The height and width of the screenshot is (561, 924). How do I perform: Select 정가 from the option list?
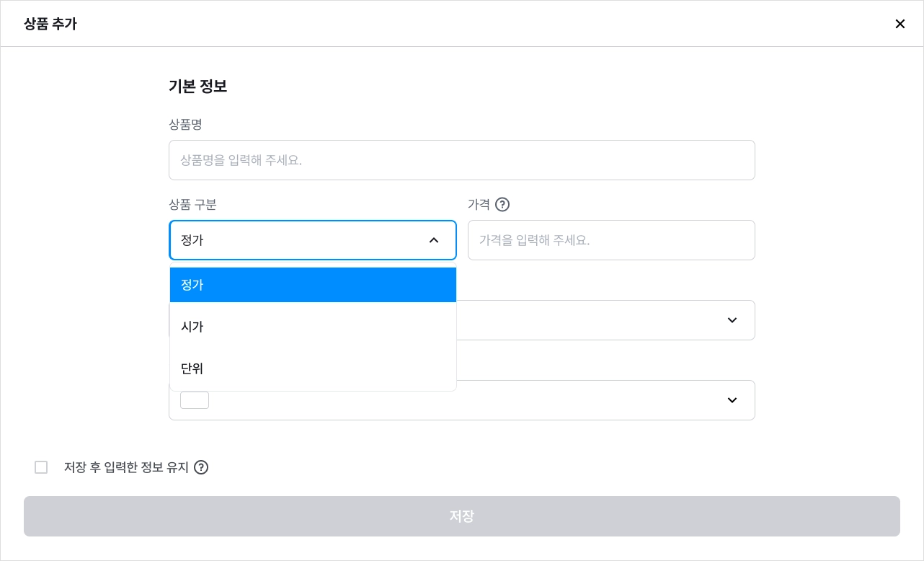click(313, 285)
